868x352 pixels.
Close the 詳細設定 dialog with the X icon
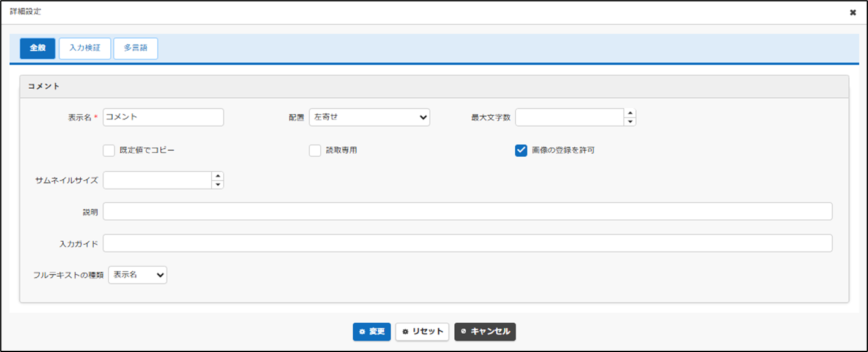[x=853, y=13]
